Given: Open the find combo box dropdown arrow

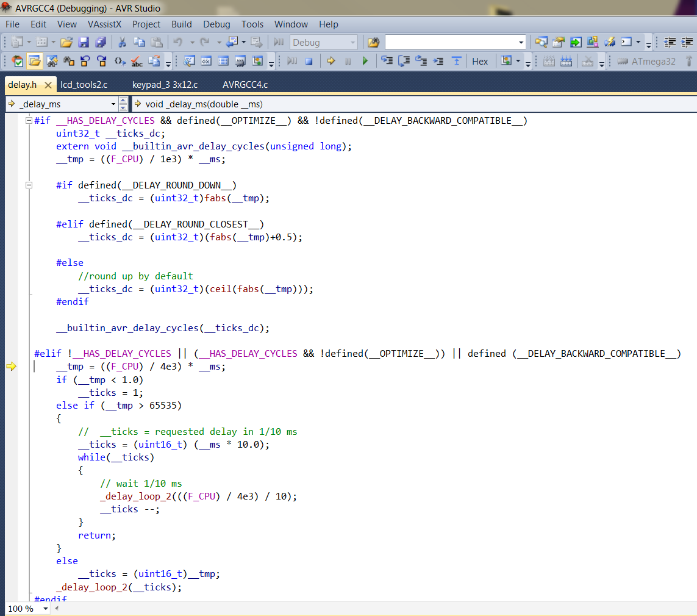Looking at the screenshot, I should click(521, 43).
